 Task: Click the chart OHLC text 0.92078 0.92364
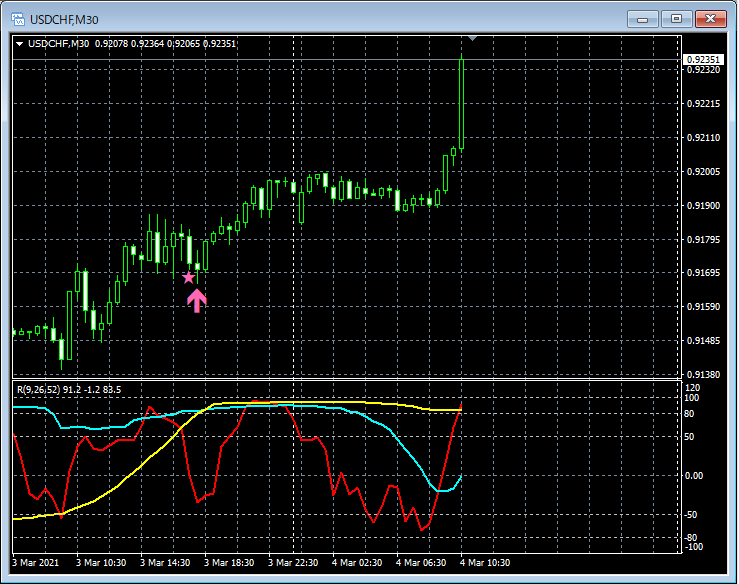[129, 44]
